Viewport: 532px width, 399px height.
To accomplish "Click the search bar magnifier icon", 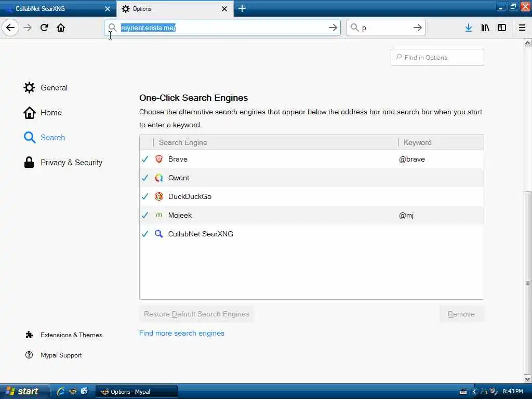I will pyautogui.click(x=354, y=28).
